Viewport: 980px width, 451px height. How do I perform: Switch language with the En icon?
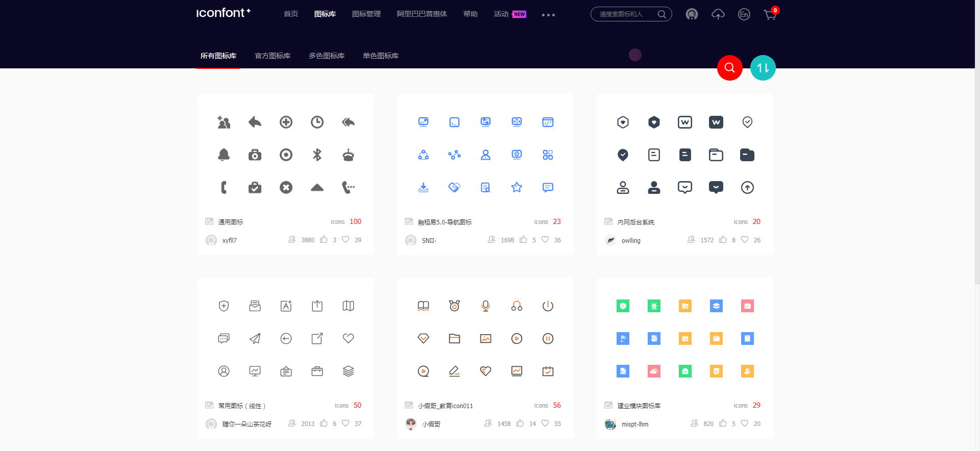[744, 15]
